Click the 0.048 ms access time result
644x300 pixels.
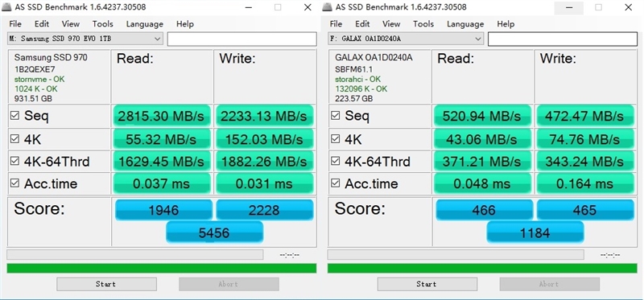pyautogui.click(x=482, y=183)
